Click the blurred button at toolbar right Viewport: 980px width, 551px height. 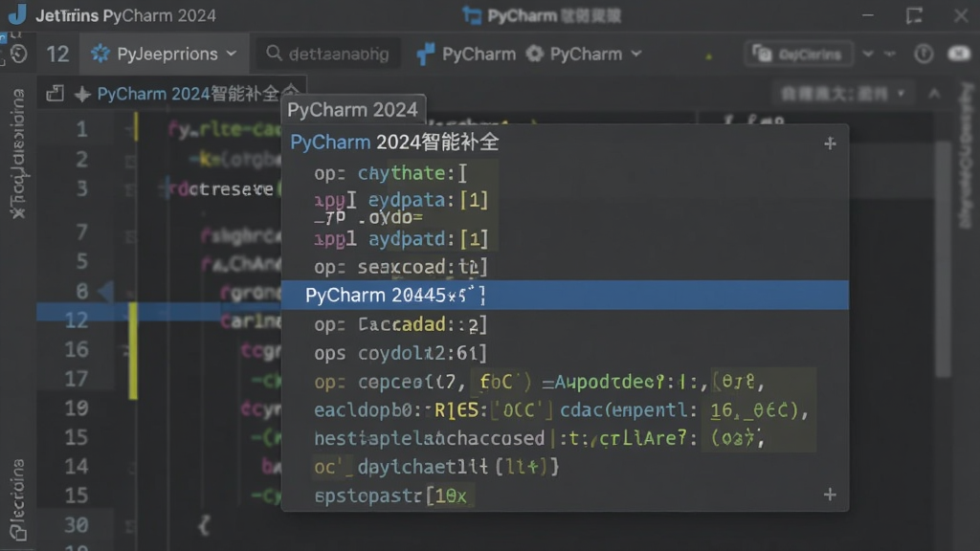pos(798,55)
